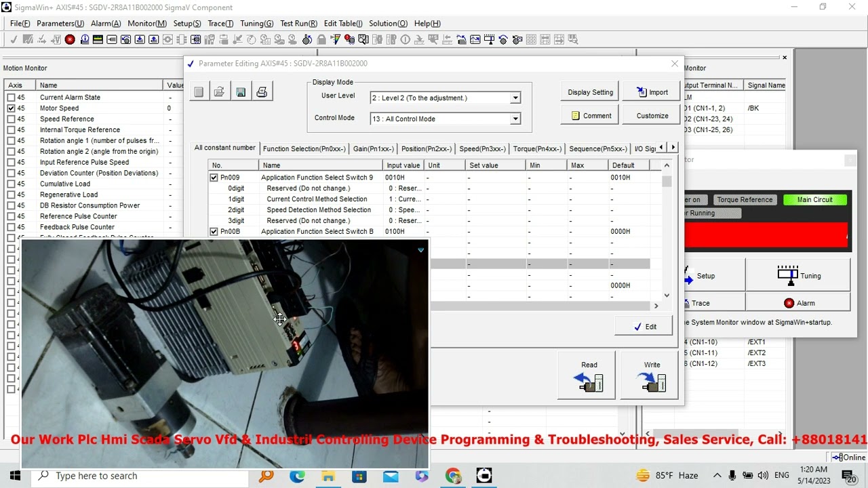Open the Solution menu
868x488 pixels.
(388, 24)
